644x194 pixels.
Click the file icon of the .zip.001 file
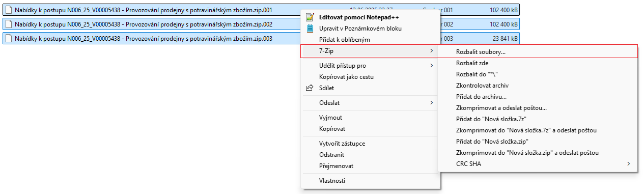point(9,10)
